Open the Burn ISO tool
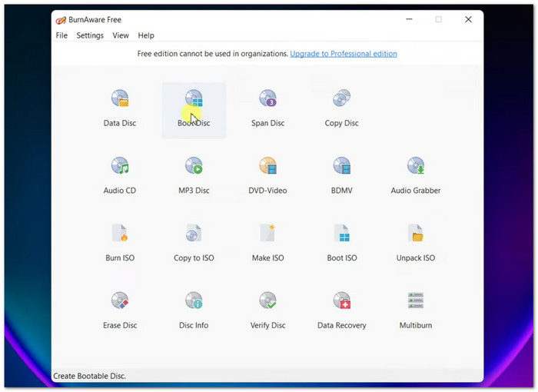538x392 pixels. 120,244
